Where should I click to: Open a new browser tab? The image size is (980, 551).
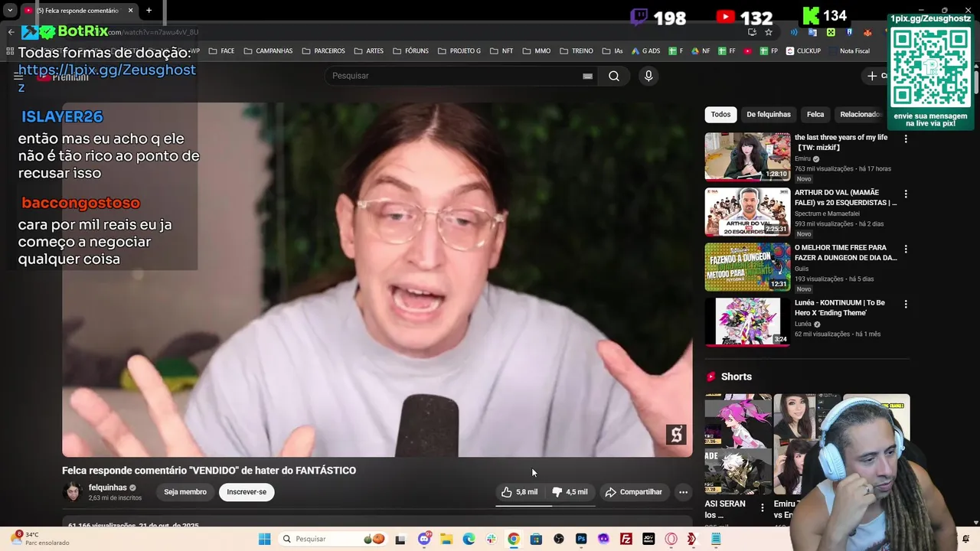(x=149, y=11)
